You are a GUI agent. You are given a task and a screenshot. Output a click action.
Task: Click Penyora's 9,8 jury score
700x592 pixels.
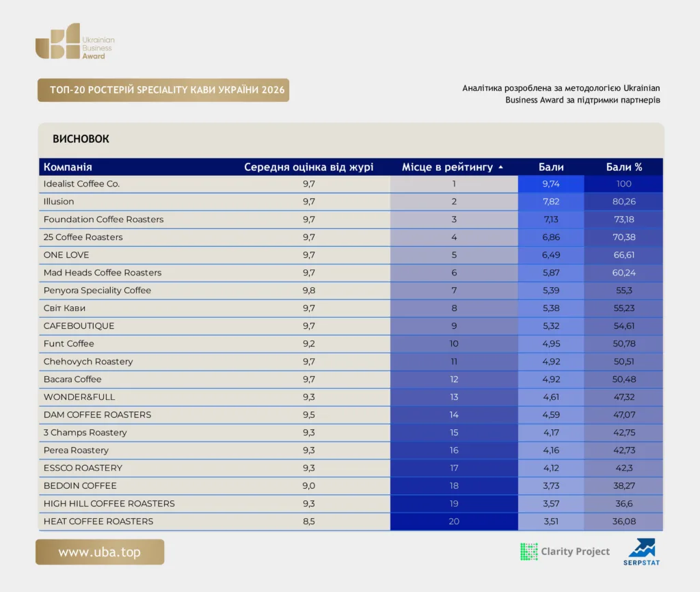(x=308, y=291)
